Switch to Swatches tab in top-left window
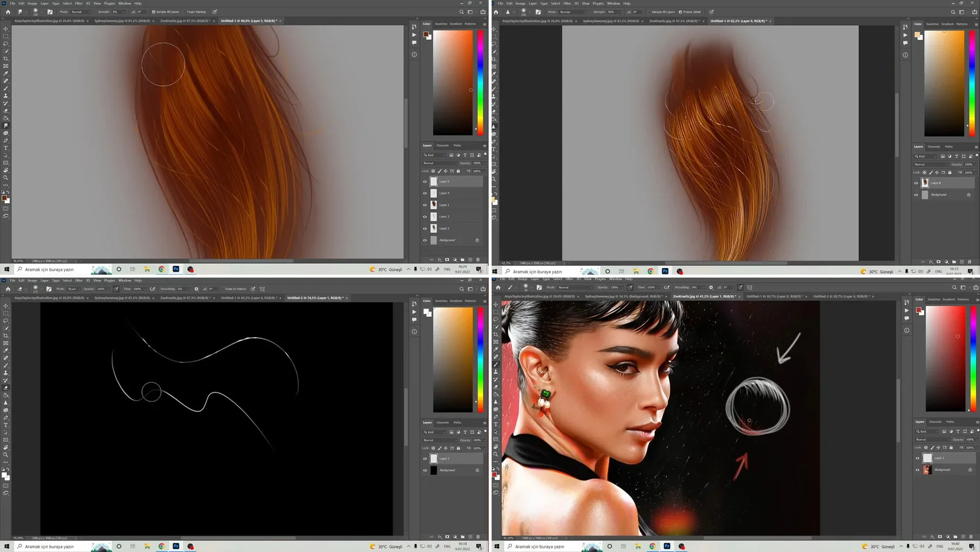 tap(441, 24)
